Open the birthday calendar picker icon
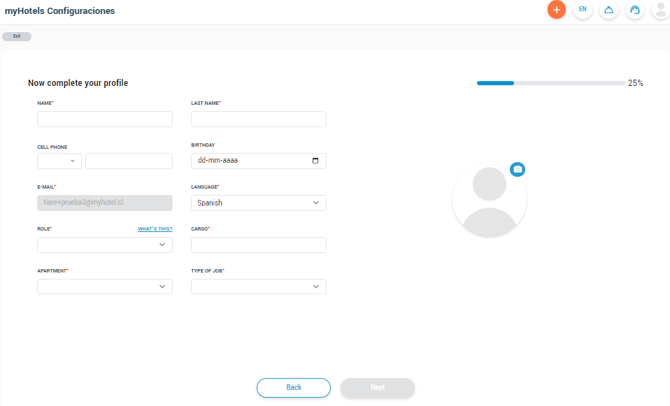The image size is (670, 406). point(315,161)
